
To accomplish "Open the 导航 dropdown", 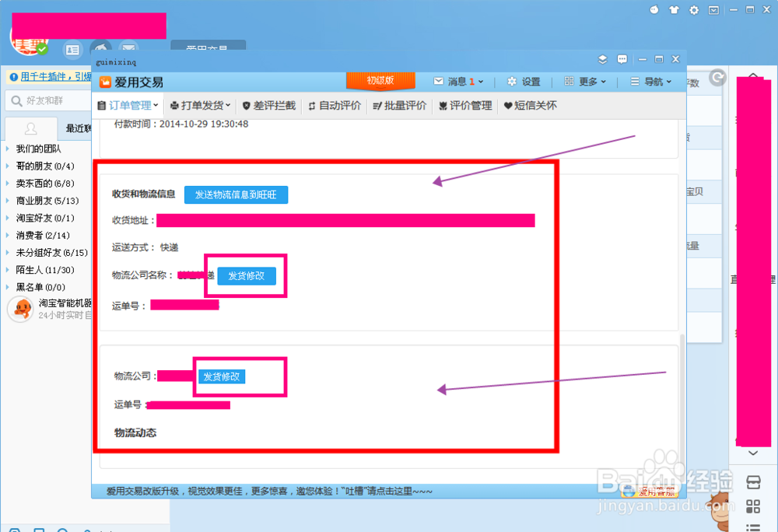I will coord(651,82).
